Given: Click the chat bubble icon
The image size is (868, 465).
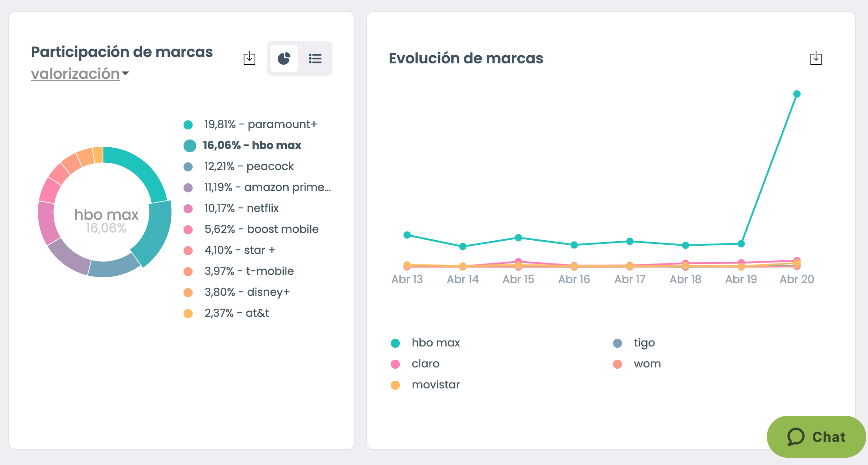Looking at the screenshot, I should 796,437.
